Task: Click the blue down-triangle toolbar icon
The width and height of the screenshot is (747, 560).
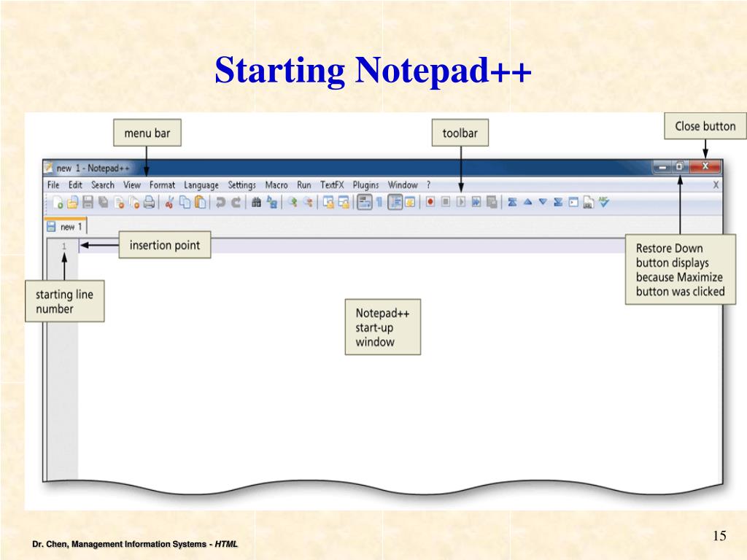Action: point(543,203)
